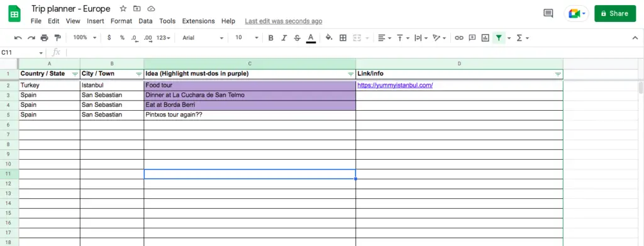This screenshot has height=246, width=644.
Task: Toggle bold formatting
Action: (270, 38)
